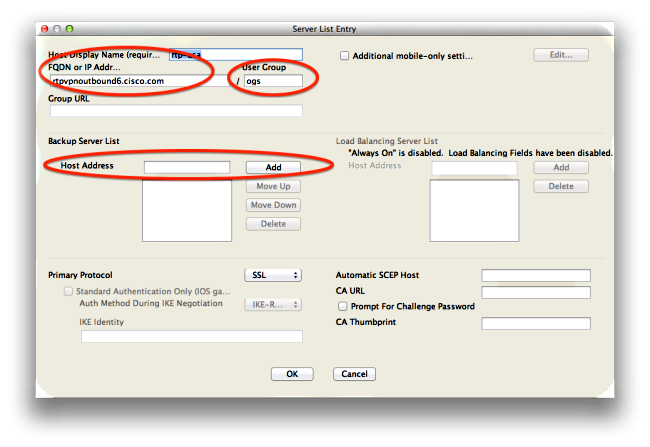Open the Primary Protocol SSL dropdown

[x=273, y=275]
